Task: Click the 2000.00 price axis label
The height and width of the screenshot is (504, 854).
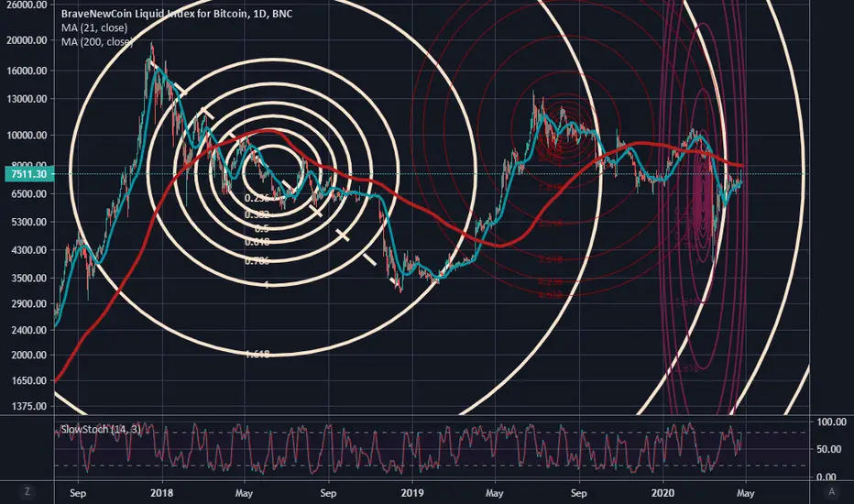Action: pos(29,356)
